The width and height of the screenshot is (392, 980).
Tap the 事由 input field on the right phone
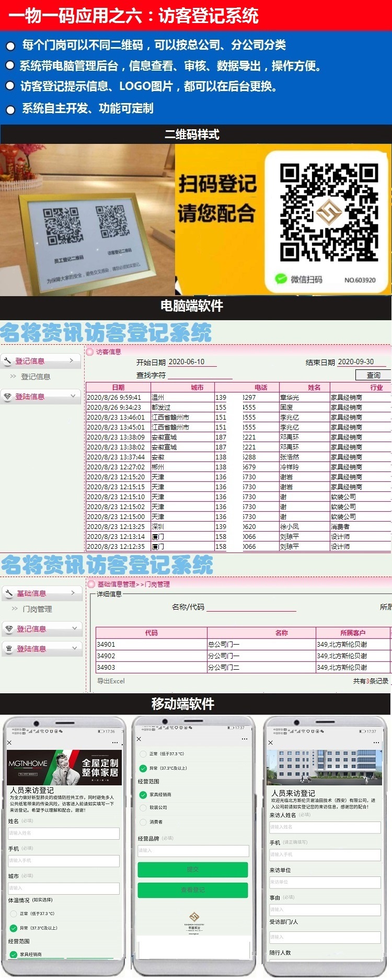pos(325,909)
